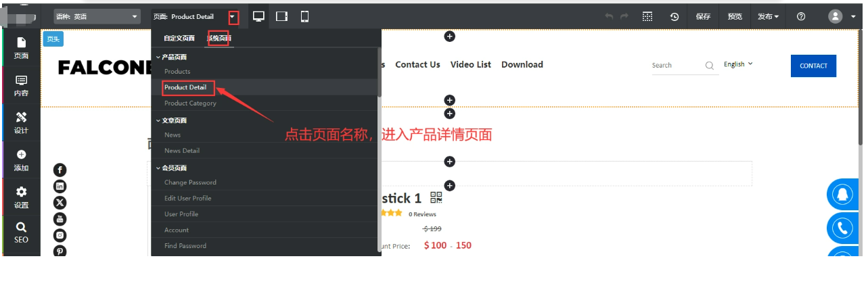This screenshot has width=868, height=290.
Task: Select Product Category in page list
Action: tap(190, 103)
